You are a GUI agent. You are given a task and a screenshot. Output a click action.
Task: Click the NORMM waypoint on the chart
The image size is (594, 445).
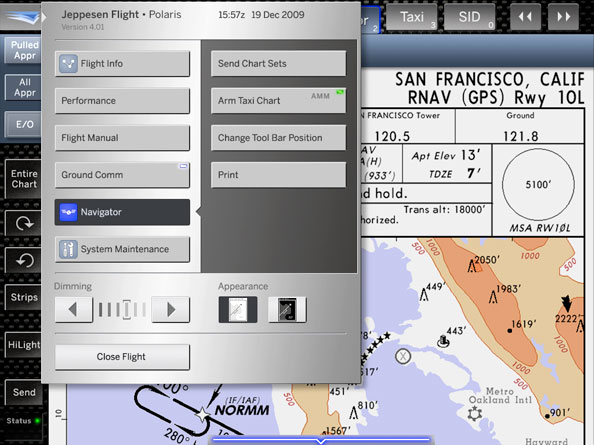(x=203, y=415)
